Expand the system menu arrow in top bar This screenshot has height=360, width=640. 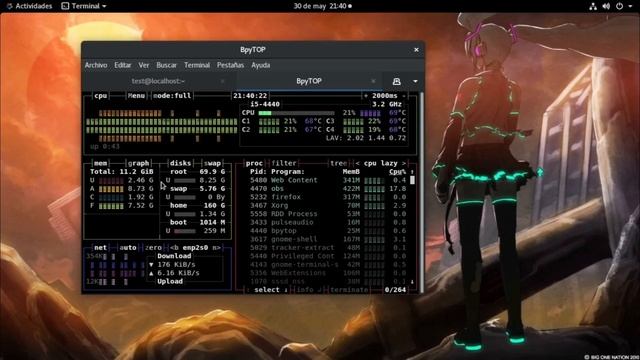pos(630,7)
